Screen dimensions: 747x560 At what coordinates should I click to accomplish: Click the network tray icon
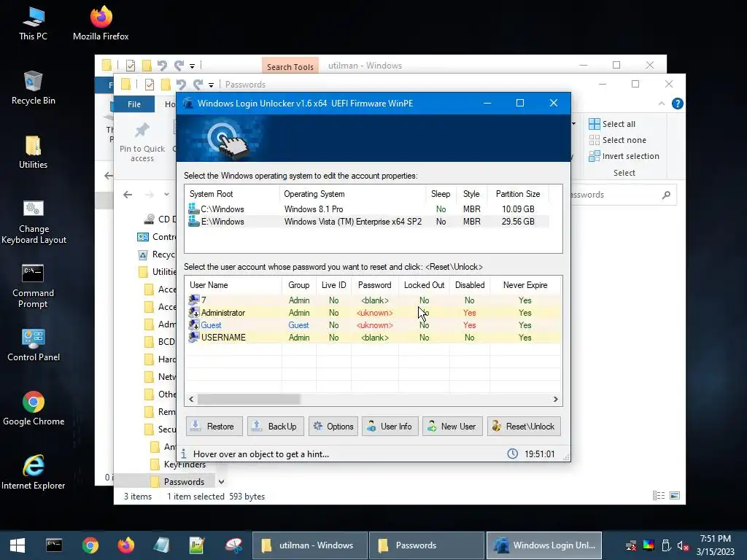631,545
